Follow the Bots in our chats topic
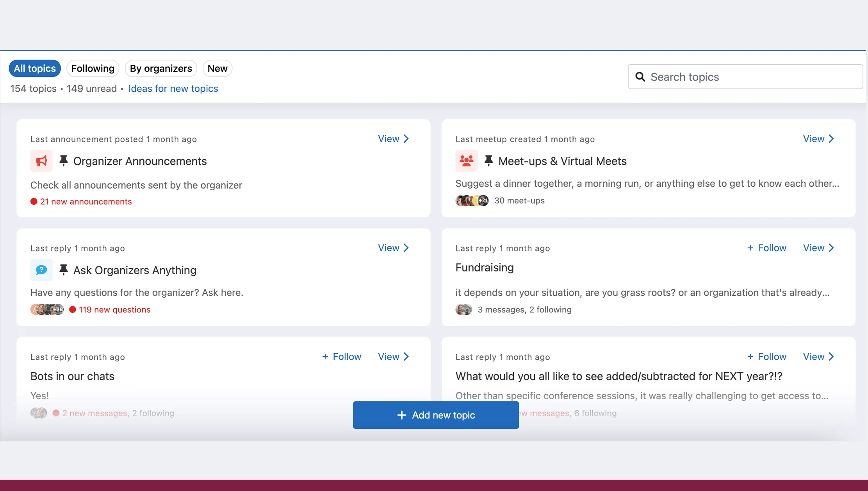Image resolution: width=868 pixels, height=491 pixels. tap(342, 357)
